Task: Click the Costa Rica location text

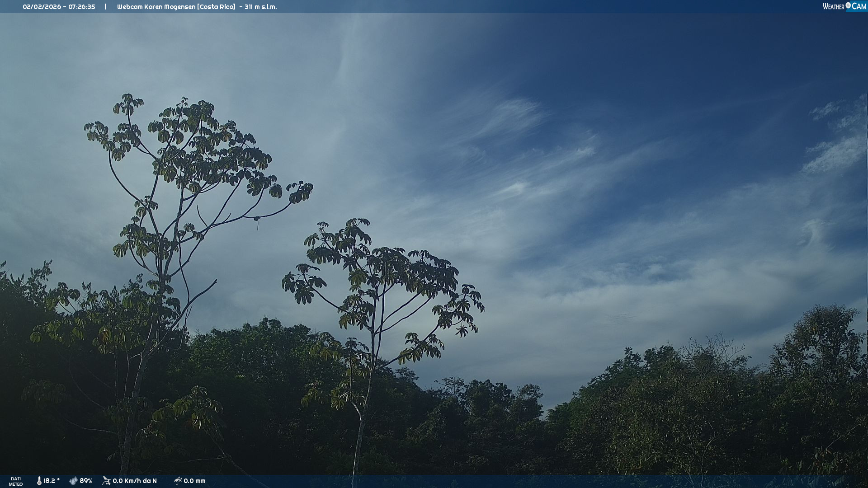Action: (216, 7)
